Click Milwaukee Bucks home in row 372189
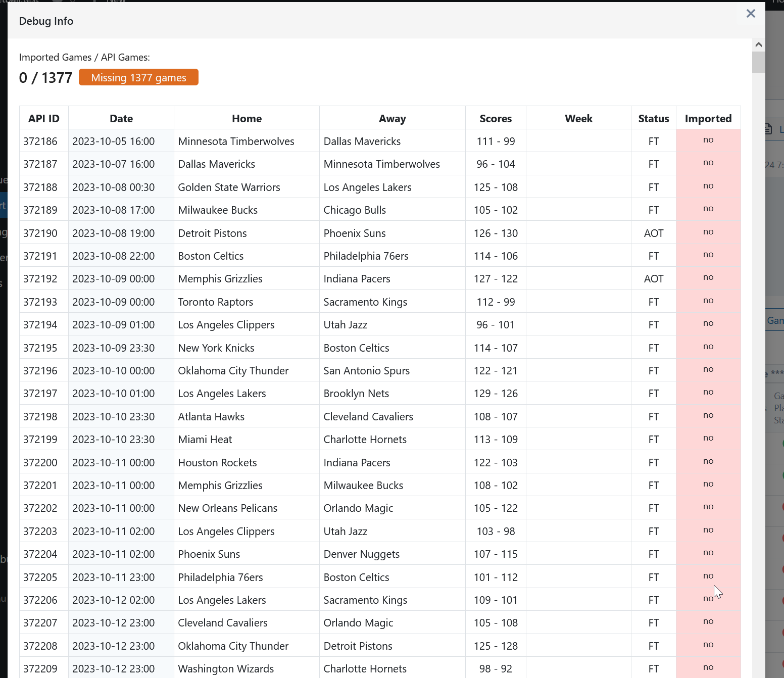784x678 pixels. click(x=247, y=210)
